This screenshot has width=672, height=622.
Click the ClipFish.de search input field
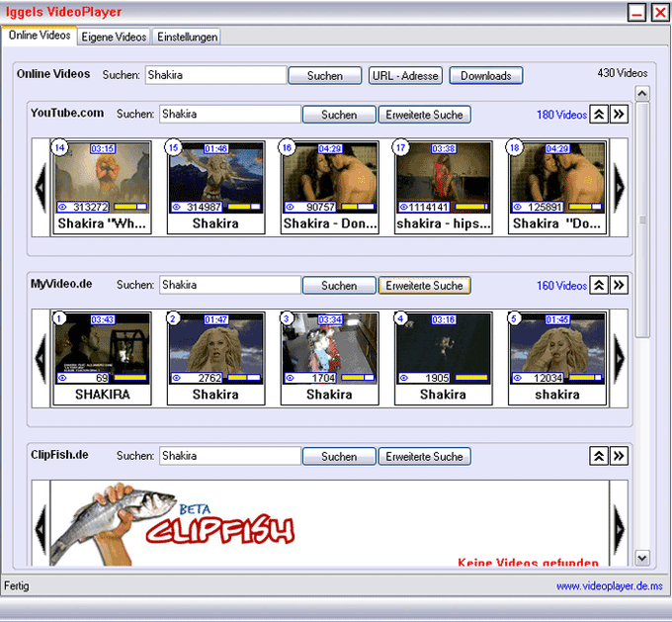click(229, 456)
